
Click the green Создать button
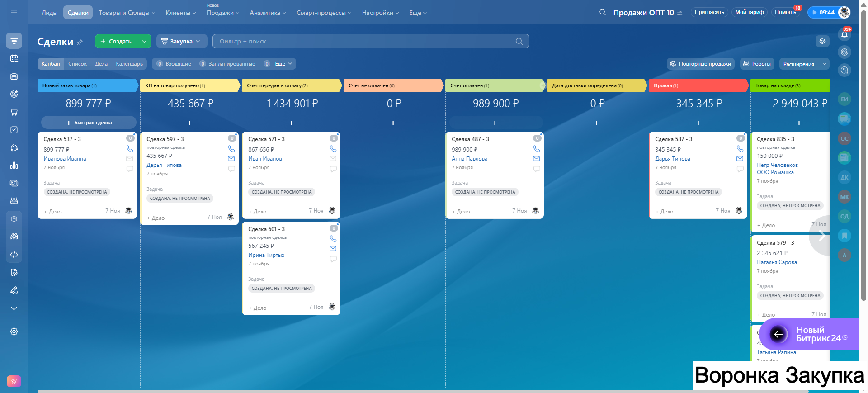[x=116, y=41]
